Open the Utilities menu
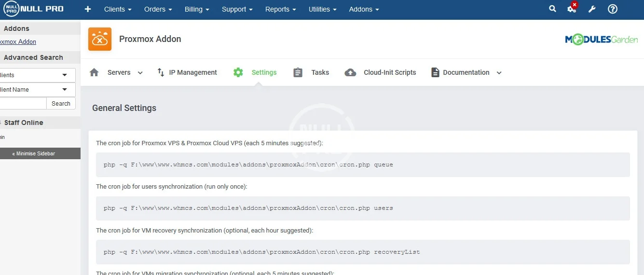This screenshot has height=275, width=644. [x=323, y=9]
